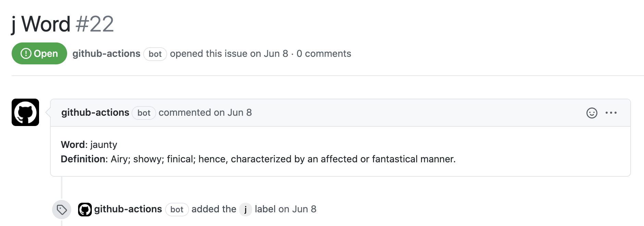644x226 pixels.
Task: Click the small github-actions avatar near the label event
Action: point(85,209)
